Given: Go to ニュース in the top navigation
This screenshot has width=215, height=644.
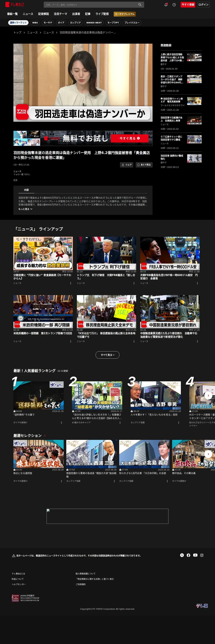Looking at the screenshot, I should [x=28, y=14].
